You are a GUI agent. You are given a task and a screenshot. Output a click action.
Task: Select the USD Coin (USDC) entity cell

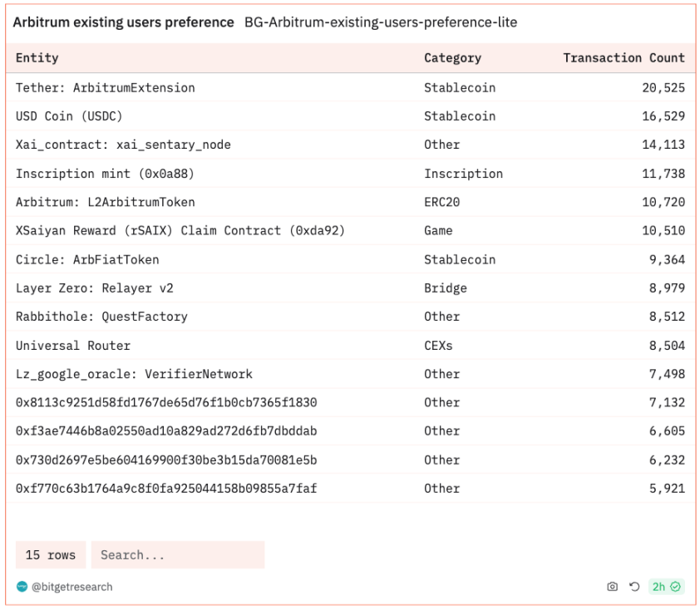click(69, 116)
